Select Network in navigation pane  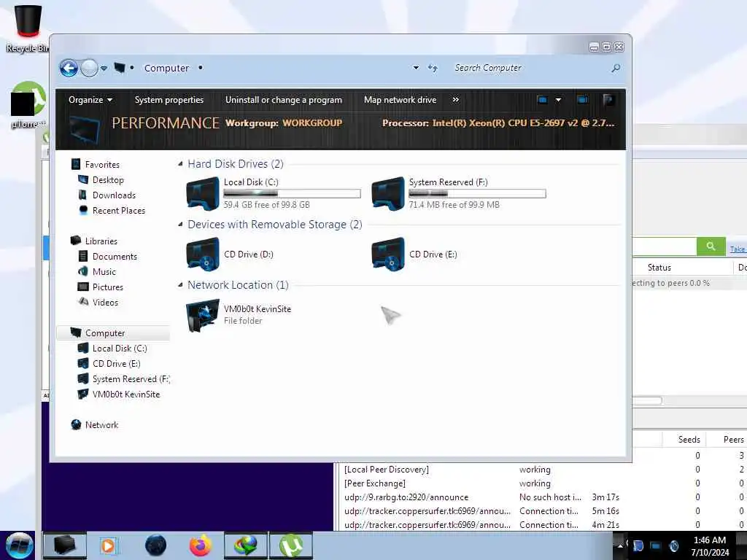(x=101, y=425)
